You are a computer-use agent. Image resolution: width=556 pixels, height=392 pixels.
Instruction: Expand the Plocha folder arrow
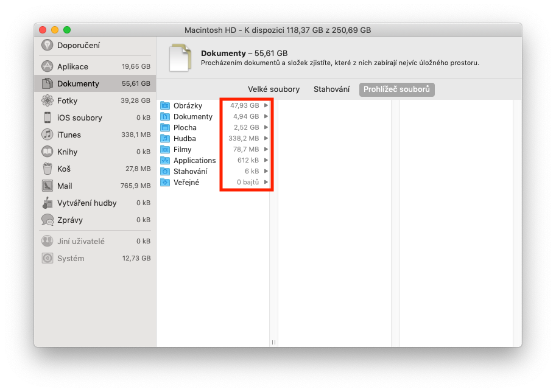pos(266,127)
